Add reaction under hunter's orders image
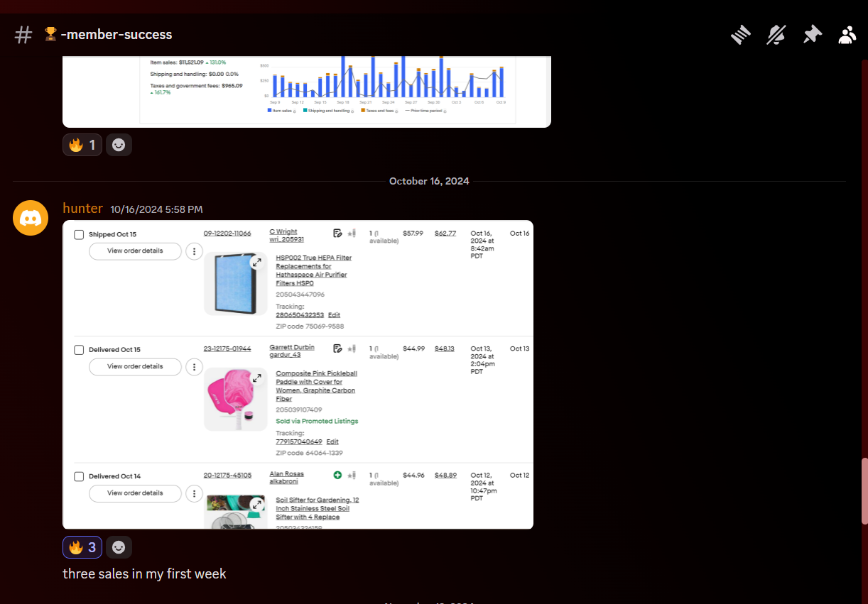 tap(119, 547)
